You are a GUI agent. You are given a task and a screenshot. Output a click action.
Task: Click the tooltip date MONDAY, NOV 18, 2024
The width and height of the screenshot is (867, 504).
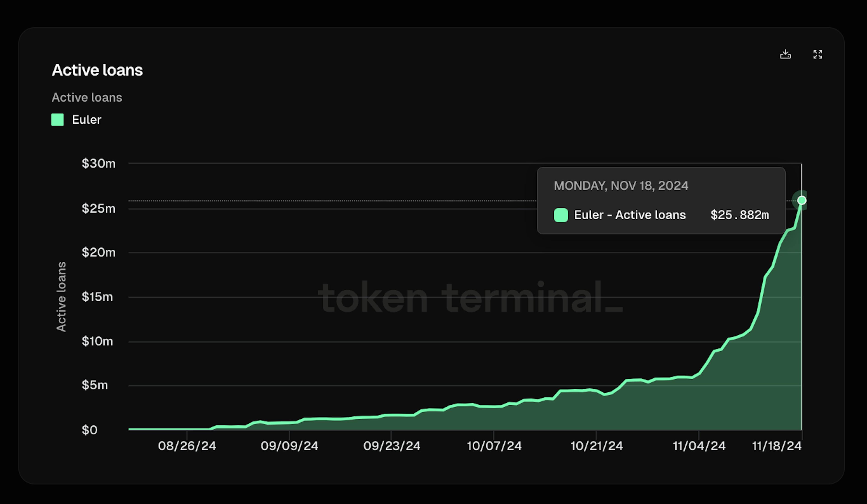(621, 186)
